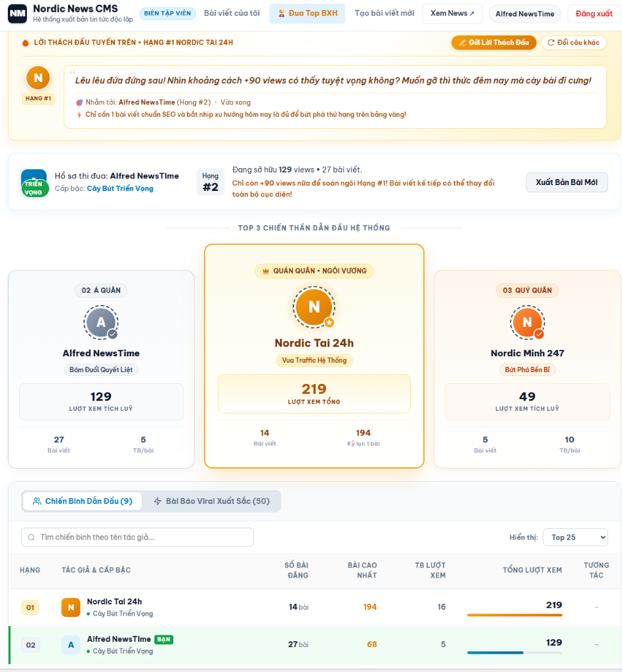
Task: Open the Hiển thị Top 25 dropdown
Action: click(575, 537)
